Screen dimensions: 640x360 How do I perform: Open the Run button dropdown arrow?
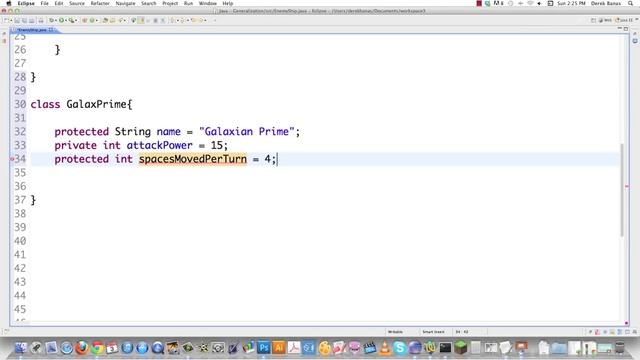point(66,20)
